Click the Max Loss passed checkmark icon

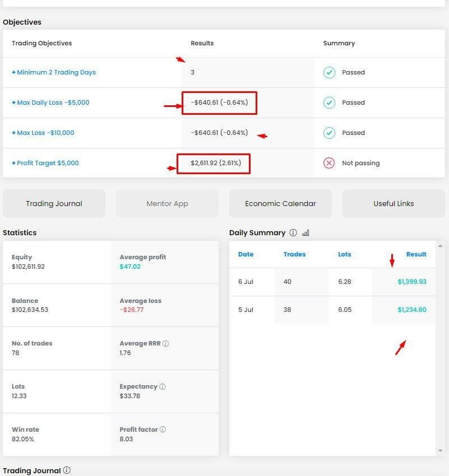(329, 133)
